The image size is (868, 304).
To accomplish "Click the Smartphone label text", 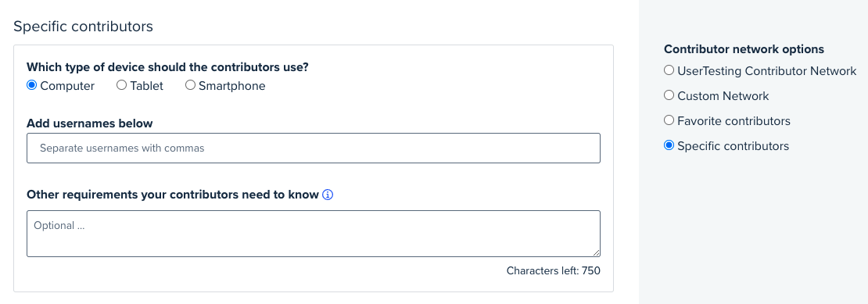I will [232, 86].
